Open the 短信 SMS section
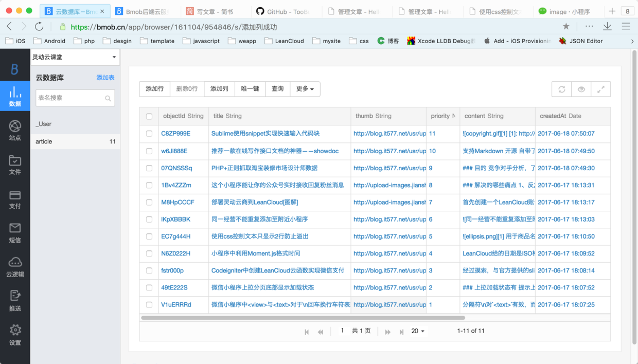Image resolution: width=638 pixels, height=364 pixels. click(15, 233)
